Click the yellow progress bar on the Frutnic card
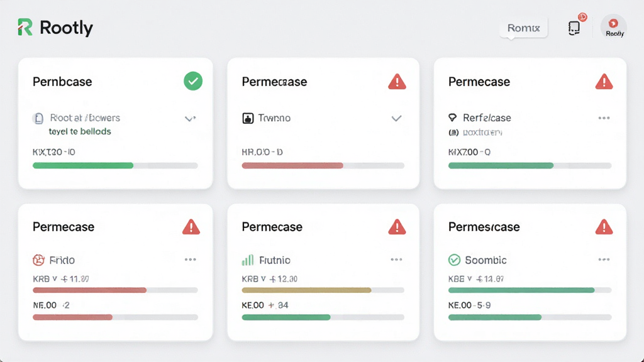Viewport: 644px width, 362px height. pyautogui.click(x=306, y=290)
